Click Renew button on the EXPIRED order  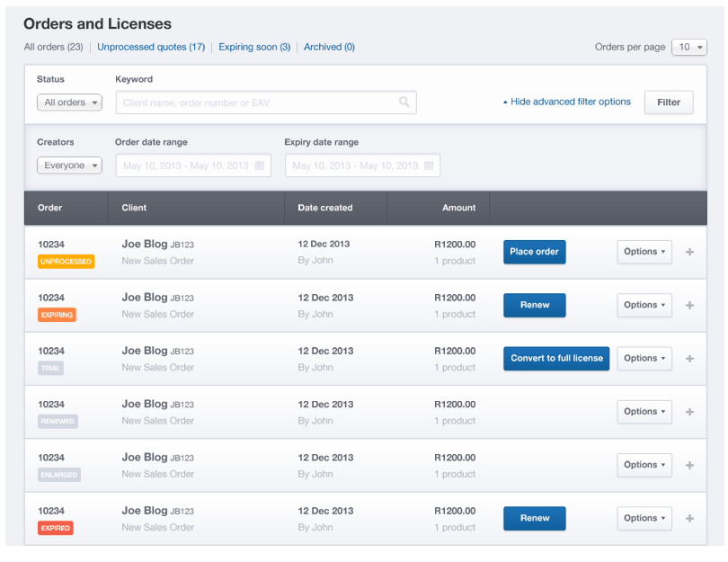(x=535, y=518)
